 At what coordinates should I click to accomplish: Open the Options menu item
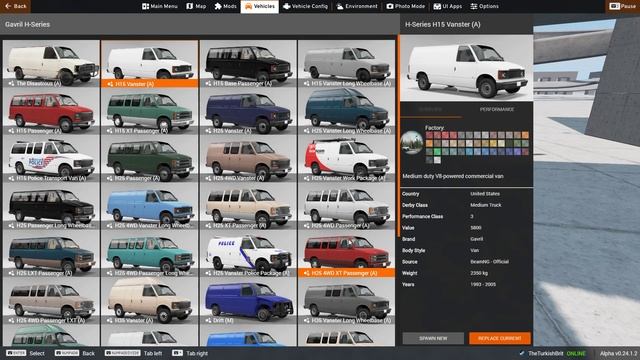pos(484,6)
